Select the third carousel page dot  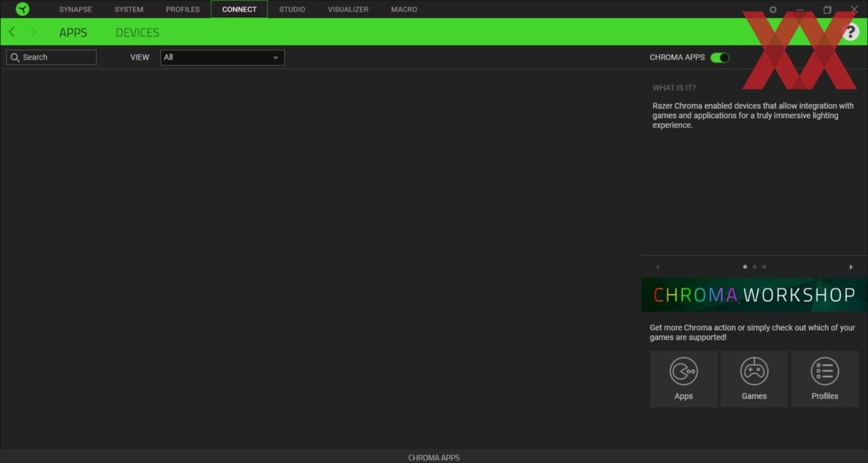pyautogui.click(x=764, y=267)
